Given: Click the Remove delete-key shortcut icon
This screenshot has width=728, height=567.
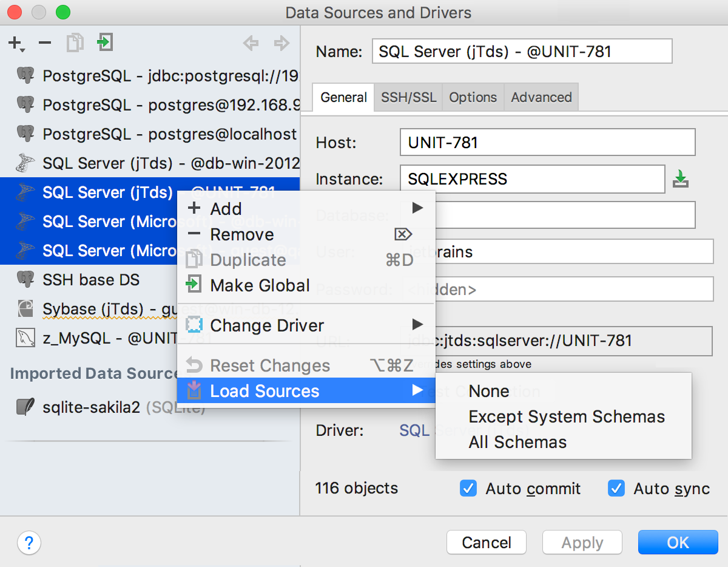Looking at the screenshot, I should coord(403,234).
